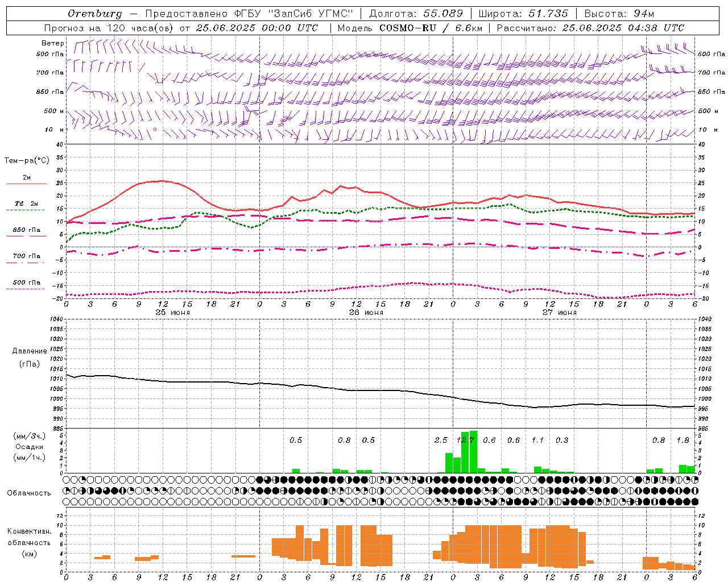Click the '2.5' precipitation total
728x582 pixels.
click(x=441, y=440)
